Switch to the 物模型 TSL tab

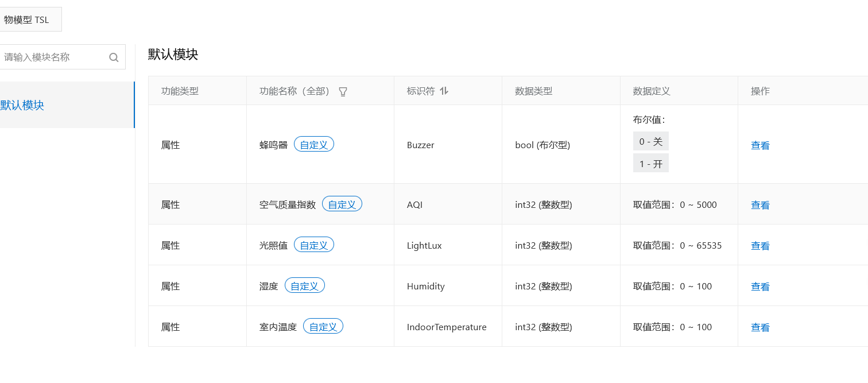point(27,19)
